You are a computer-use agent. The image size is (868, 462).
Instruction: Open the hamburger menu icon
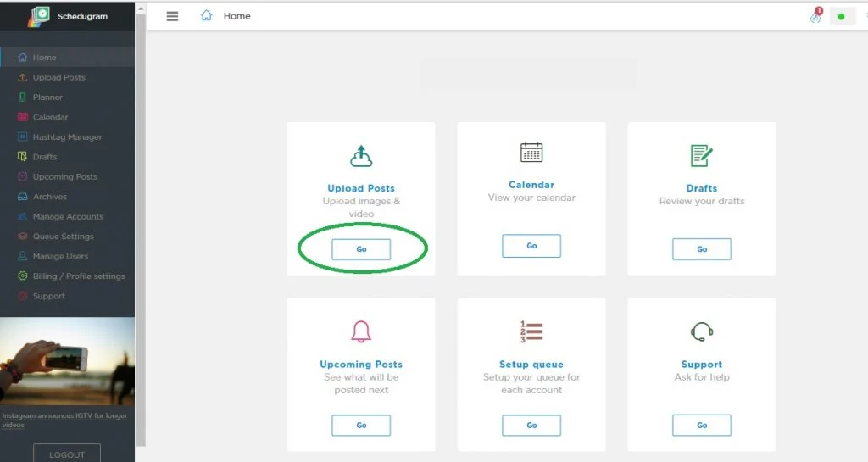pyautogui.click(x=172, y=16)
